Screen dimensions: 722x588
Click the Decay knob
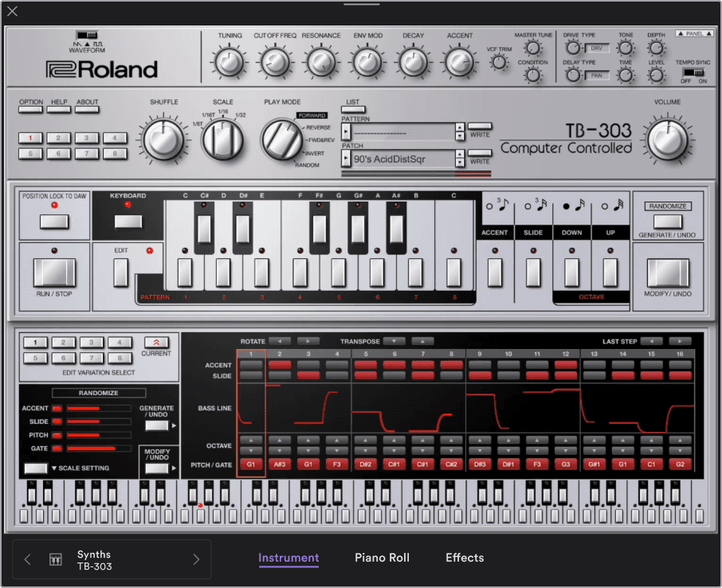[413, 63]
